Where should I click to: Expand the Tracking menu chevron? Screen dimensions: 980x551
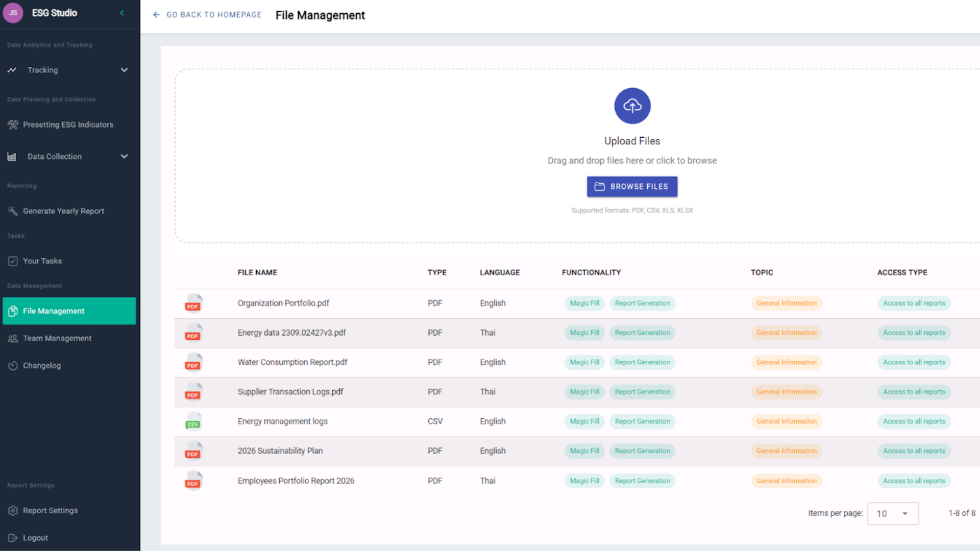coord(124,70)
